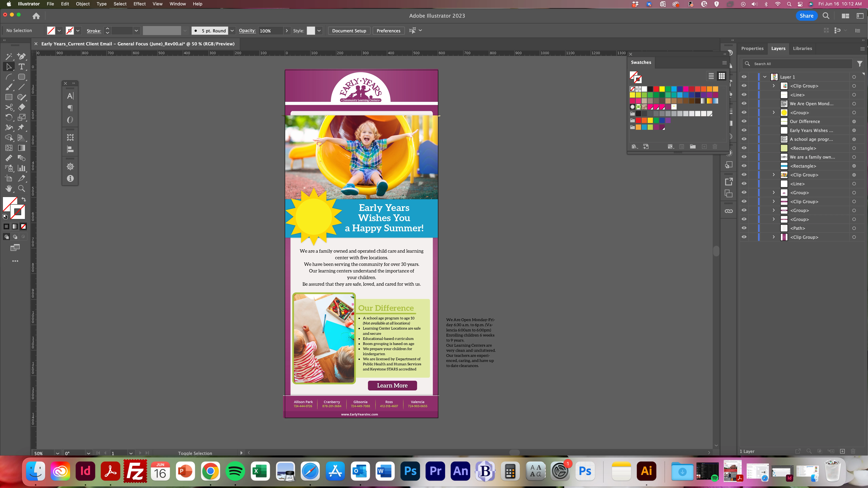Image resolution: width=868 pixels, height=488 pixels.
Task: Open the zoom level dropdown at 50%
Action: point(58,453)
